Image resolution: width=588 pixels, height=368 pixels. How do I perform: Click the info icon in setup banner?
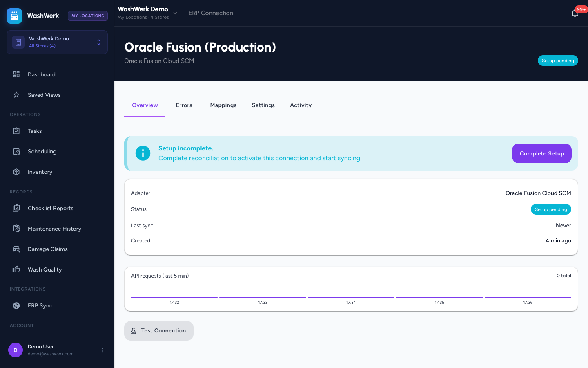[143, 153]
